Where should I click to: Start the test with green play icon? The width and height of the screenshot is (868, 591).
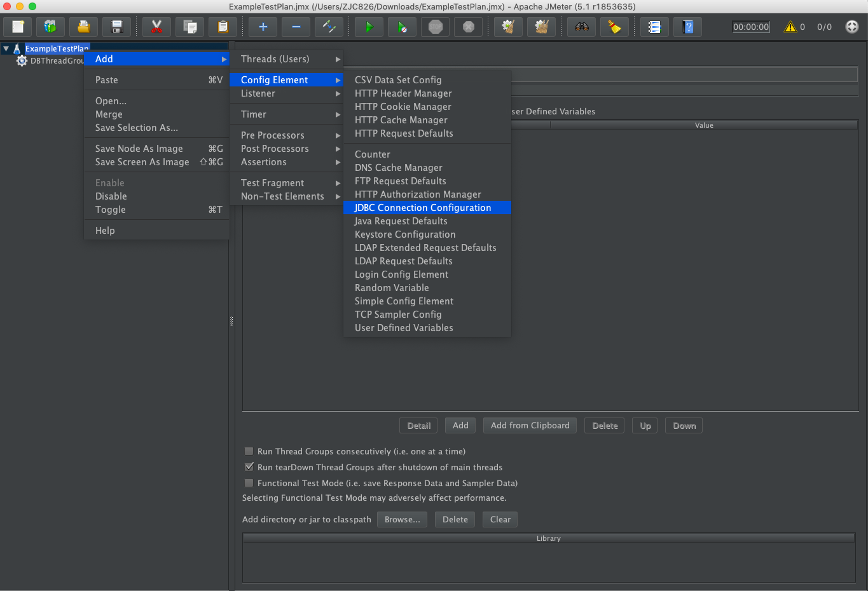pos(369,27)
